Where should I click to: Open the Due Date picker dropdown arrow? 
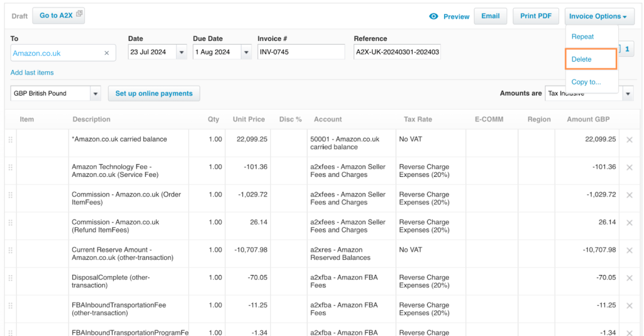click(247, 53)
